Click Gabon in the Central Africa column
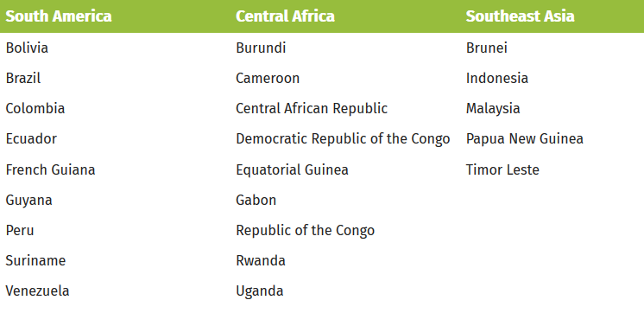 pyautogui.click(x=256, y=201)
